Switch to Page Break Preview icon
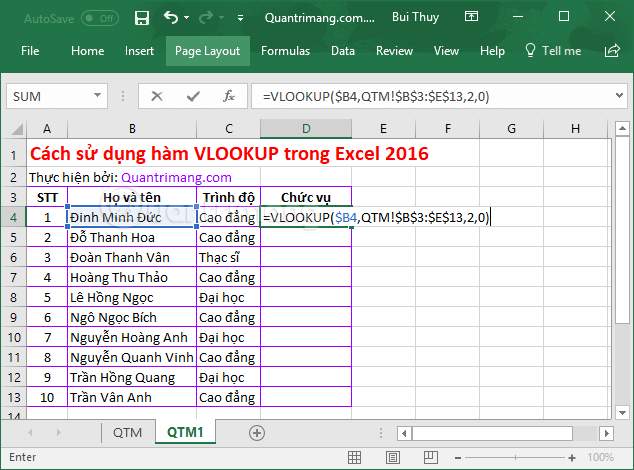 [431, 457]
